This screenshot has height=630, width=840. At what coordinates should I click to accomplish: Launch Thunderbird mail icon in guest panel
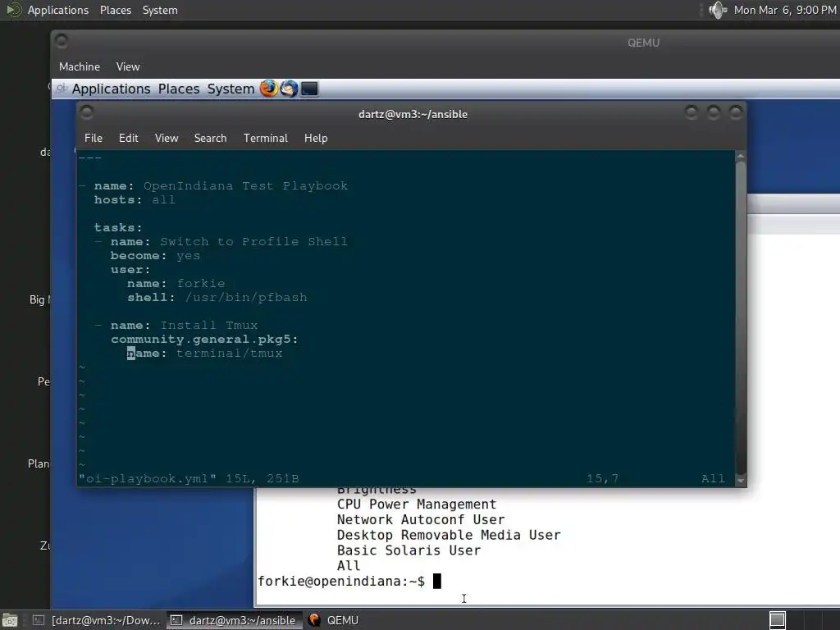click(x=289, y=89)
